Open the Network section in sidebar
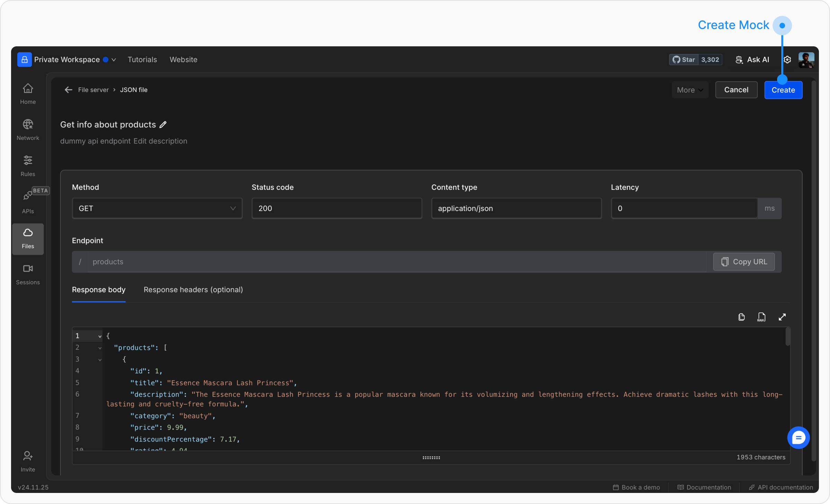The height and width of the screenshot is (504, 830). pyautogui.click(x=28, y=130)
